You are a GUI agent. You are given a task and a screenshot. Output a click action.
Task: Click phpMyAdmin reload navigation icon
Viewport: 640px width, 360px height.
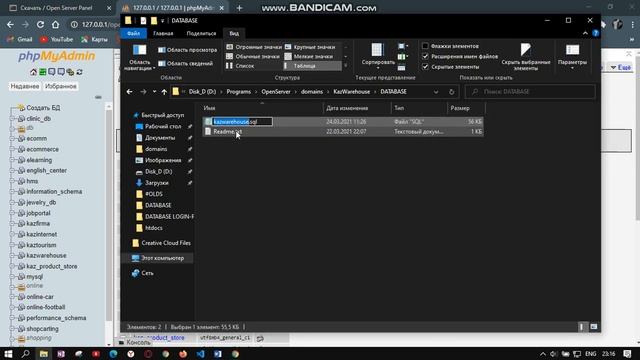80,72
